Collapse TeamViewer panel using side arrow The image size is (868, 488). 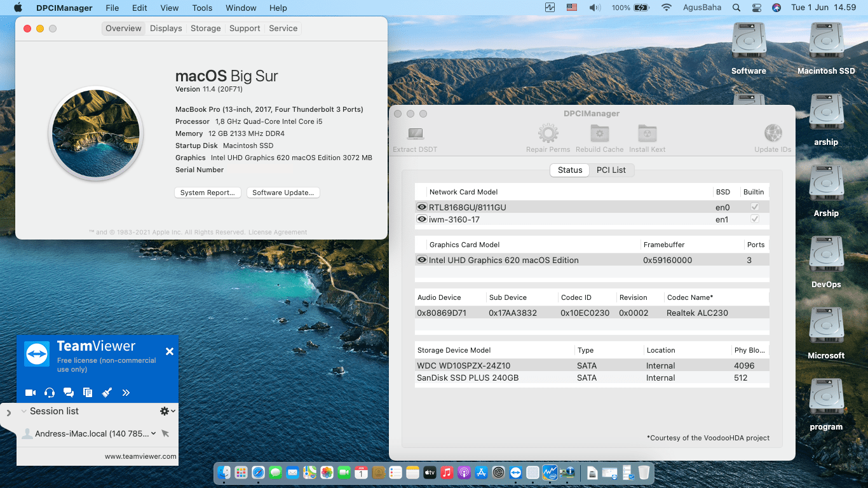tap(8, 414)
